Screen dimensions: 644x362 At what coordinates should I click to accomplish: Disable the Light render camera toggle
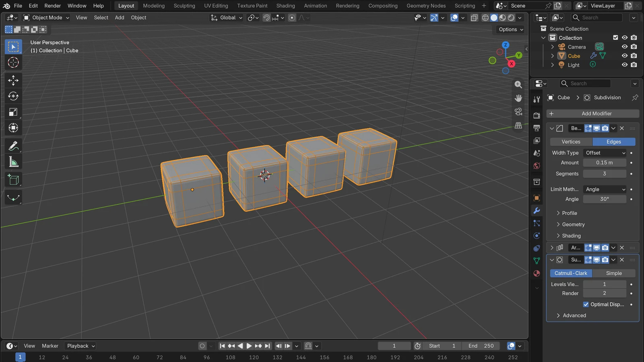pyautogui.click(x=634, y=65)
